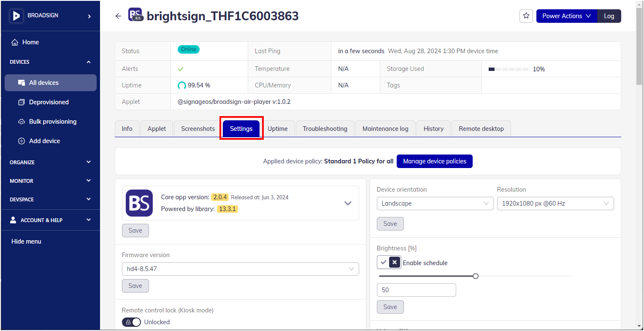Expand the sidebar chevron next to BROADSIGN
This screenshot has height=331, width=644.
(89, 16)
